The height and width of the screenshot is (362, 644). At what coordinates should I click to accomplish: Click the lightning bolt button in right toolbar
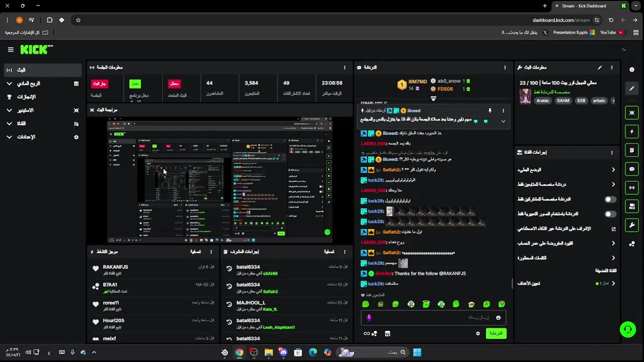(632, 132)
